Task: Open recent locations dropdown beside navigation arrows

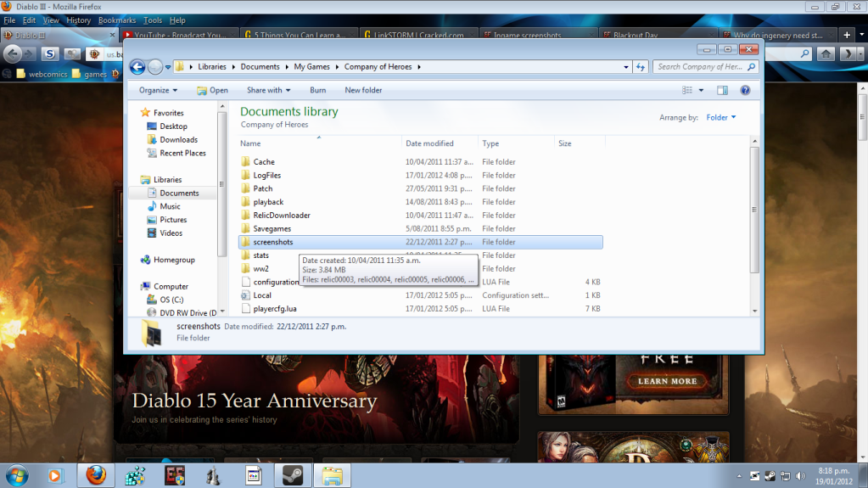Action: click(x=168, y=67)
